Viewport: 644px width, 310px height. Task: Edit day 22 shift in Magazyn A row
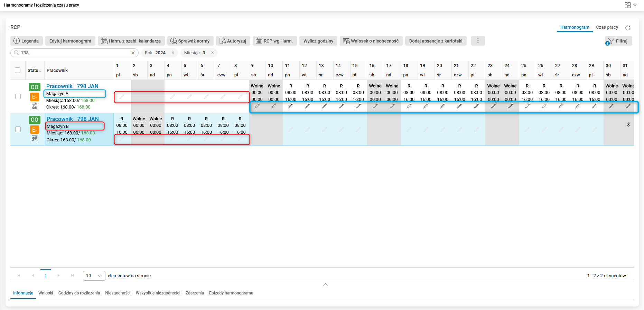pos(476,106)
